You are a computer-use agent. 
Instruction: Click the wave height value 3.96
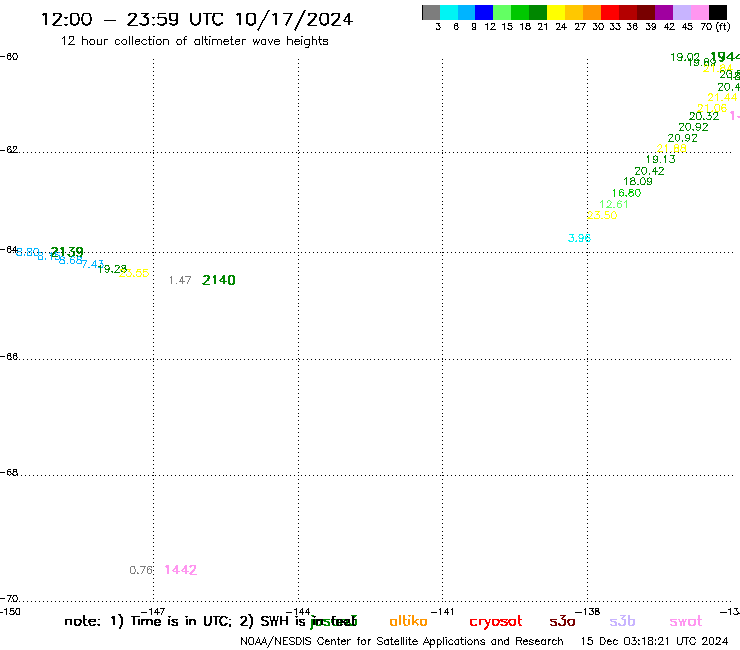click(x=579, y=238)
